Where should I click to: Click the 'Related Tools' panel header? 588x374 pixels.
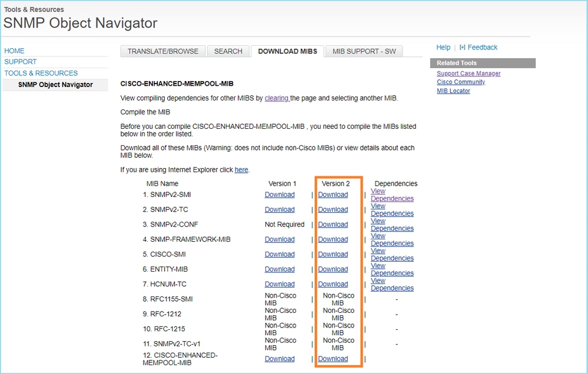pyautogui.click(x=483, y=63)
